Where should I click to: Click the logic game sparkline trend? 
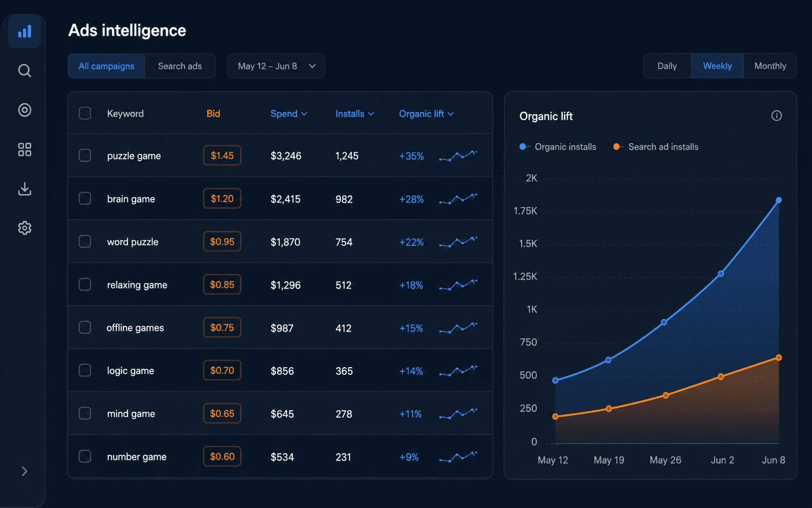coord(458,370)
